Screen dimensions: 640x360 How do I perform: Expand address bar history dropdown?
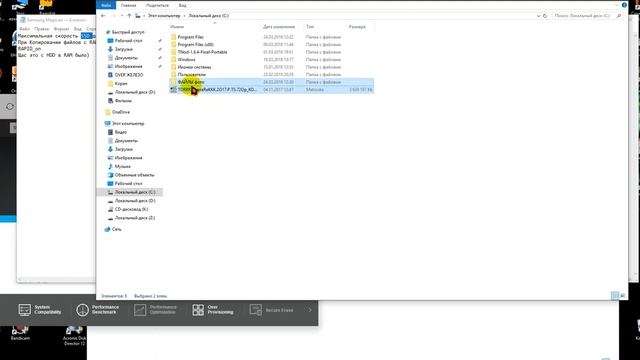[x=538, y=16]
